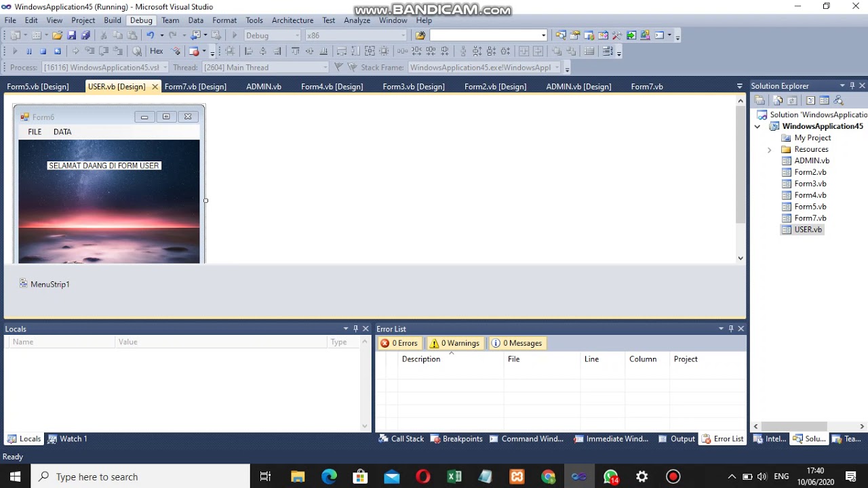Click the FILE menu on Form6 designer

(35, 131)
